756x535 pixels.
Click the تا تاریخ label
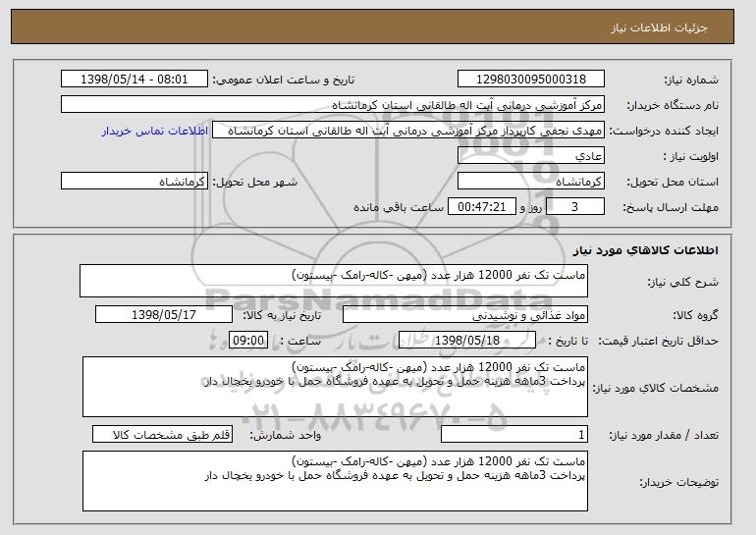tap(567, 341)
